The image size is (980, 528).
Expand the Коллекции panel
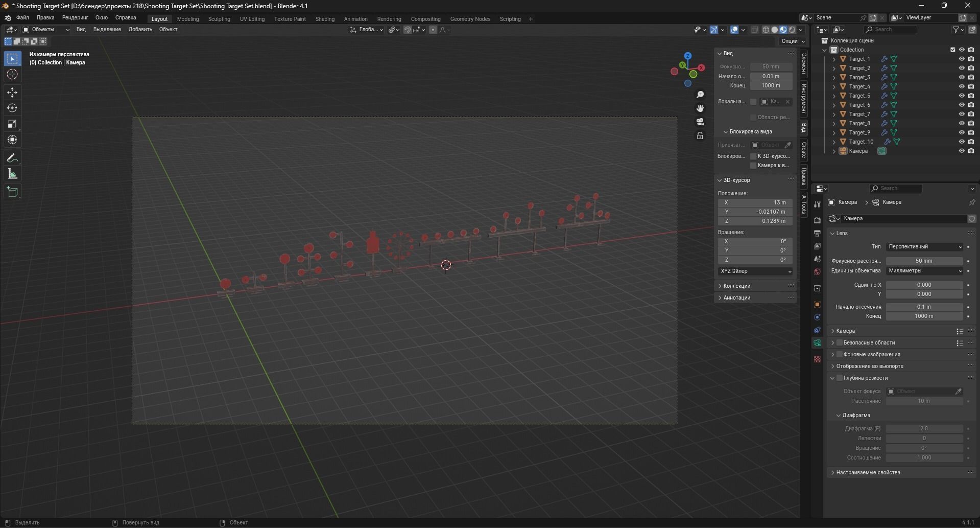(x=736, y=286)
